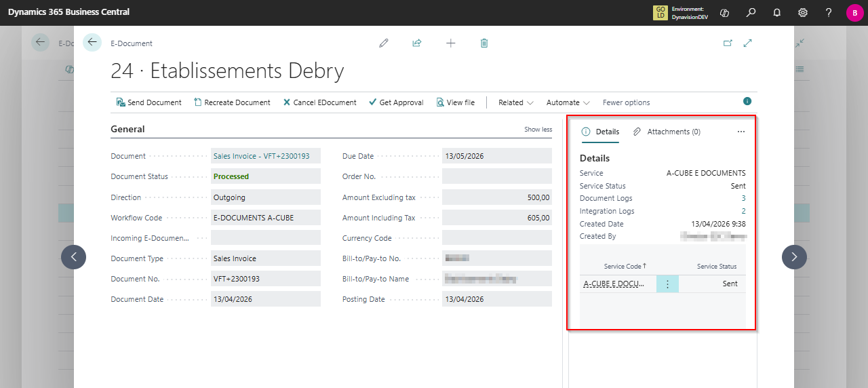Open the settings gear
868x388 pixels.
(803, 12)
